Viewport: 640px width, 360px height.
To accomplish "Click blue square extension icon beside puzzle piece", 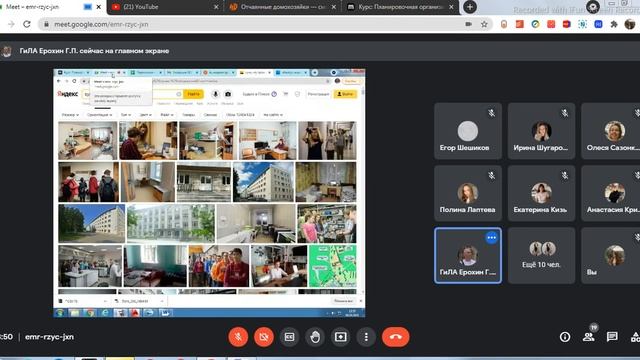I will pos(598,24).
